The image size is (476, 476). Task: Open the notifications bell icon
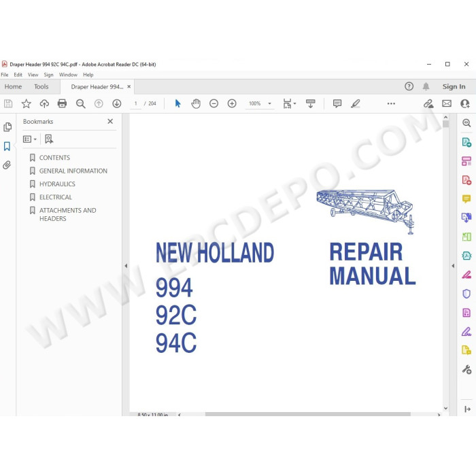click(426, 86)
